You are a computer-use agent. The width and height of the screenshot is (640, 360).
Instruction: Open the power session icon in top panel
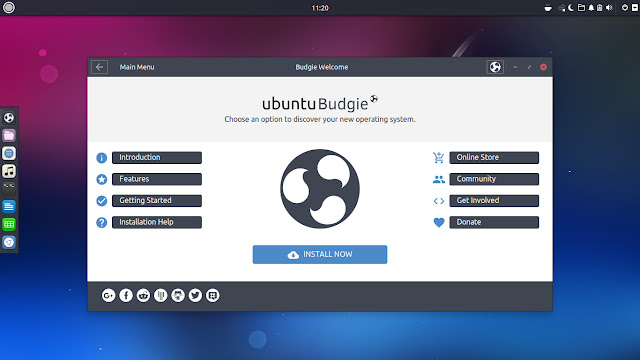625,8
